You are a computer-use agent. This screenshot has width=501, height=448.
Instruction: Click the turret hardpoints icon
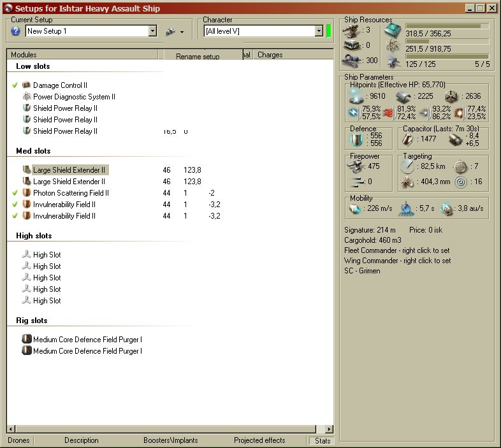[x=351, y=31]
